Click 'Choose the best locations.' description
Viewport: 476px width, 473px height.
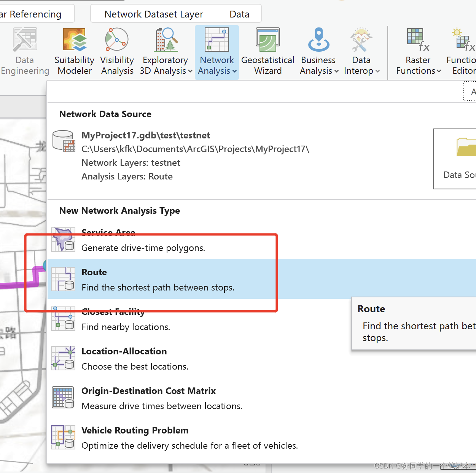click(x=135, y=367)
